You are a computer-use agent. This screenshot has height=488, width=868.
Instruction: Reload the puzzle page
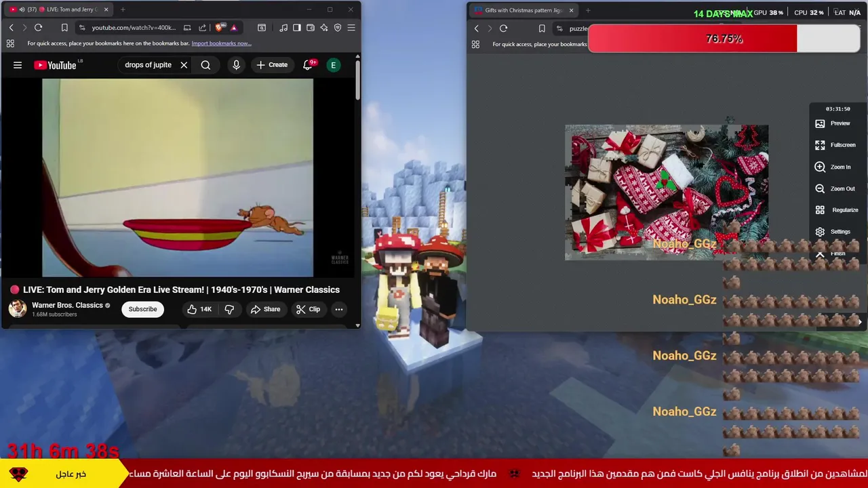(x=503, y=28)
